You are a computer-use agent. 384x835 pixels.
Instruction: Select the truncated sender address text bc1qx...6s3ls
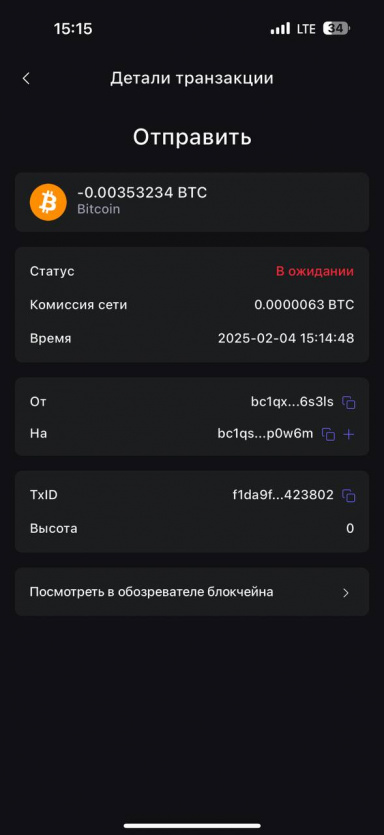click(292, 402)
